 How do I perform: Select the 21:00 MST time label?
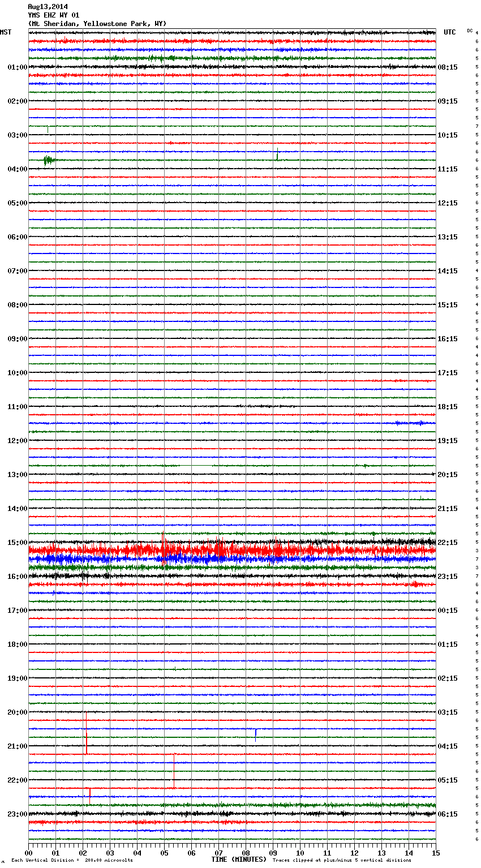tap(18, 746)
